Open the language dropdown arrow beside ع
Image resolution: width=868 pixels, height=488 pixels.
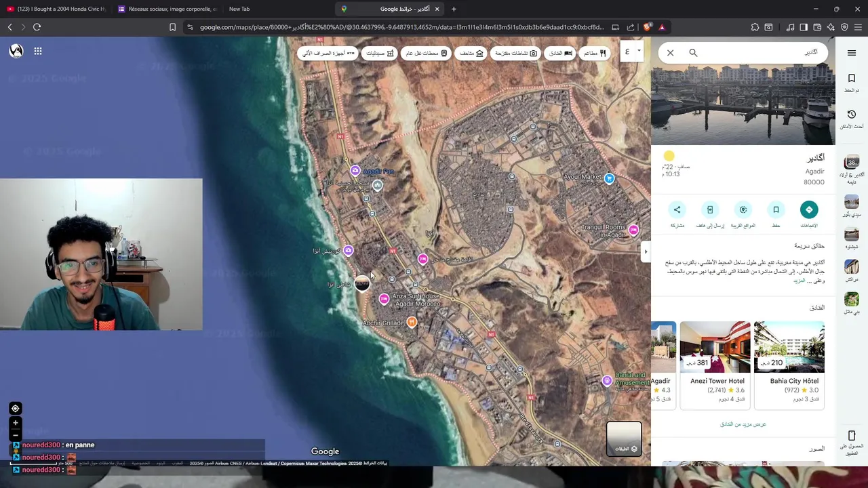(639, 52)
